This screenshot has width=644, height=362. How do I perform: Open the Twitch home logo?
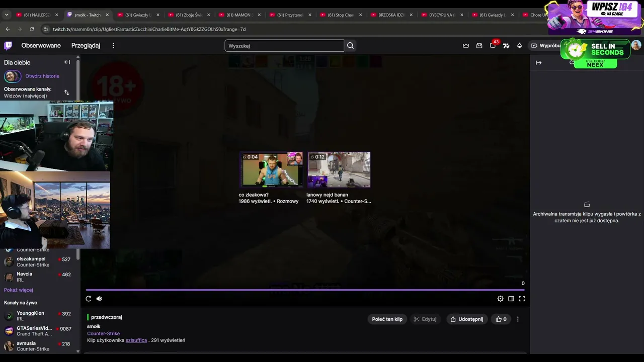8,46
